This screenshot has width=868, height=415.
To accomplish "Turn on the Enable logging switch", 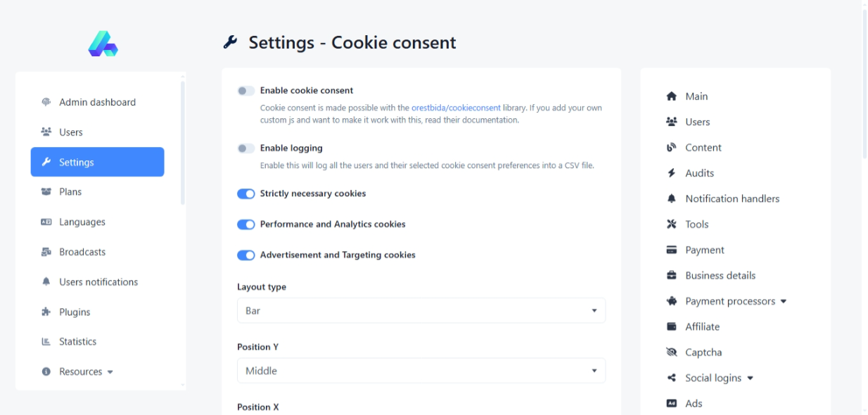I will tap(245, 148).
